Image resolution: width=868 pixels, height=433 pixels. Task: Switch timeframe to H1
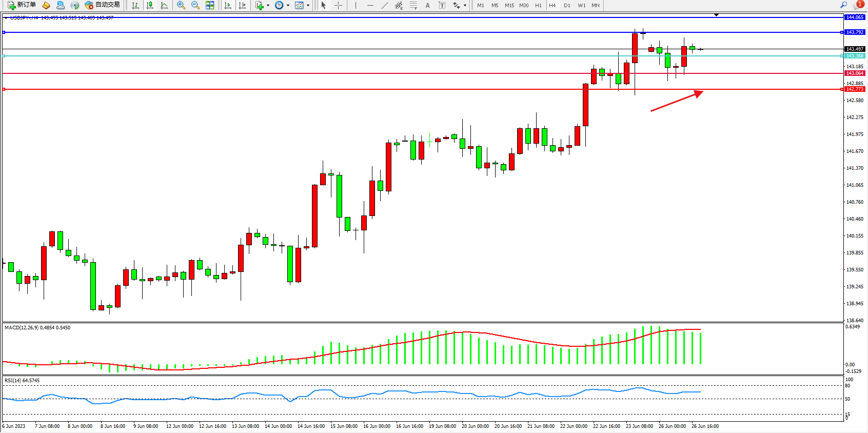(538, 5)
